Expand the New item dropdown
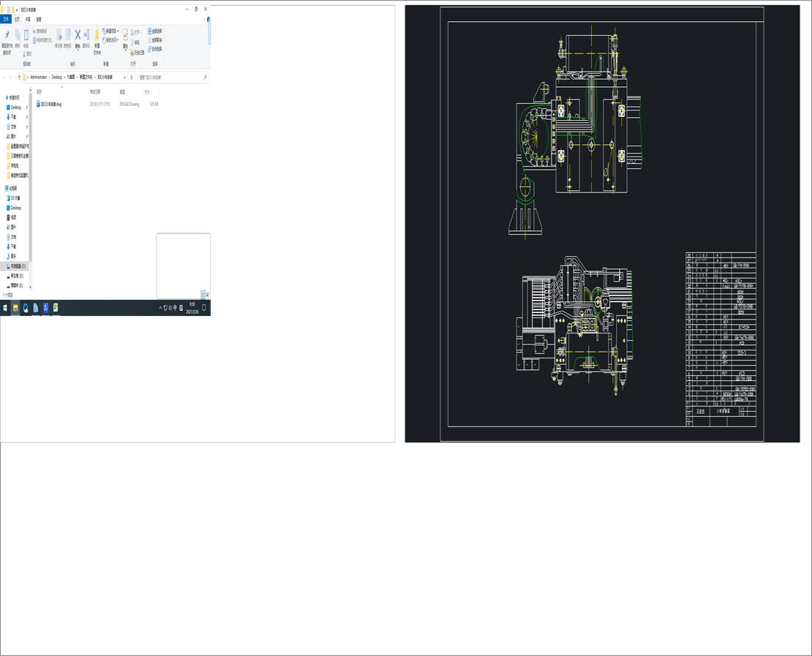Viewport: 812px width, 656px height. coord(118,31)
